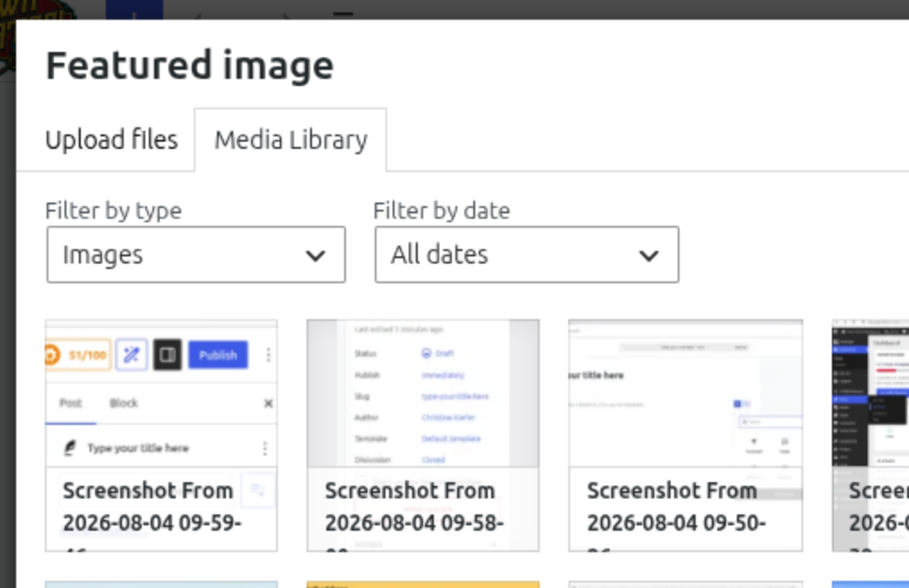Viewport: 909px width, 588px height.
Task: Select the Screenshot From 2026-08-04 09-59 thumbnail
Action: pos(161,435)
